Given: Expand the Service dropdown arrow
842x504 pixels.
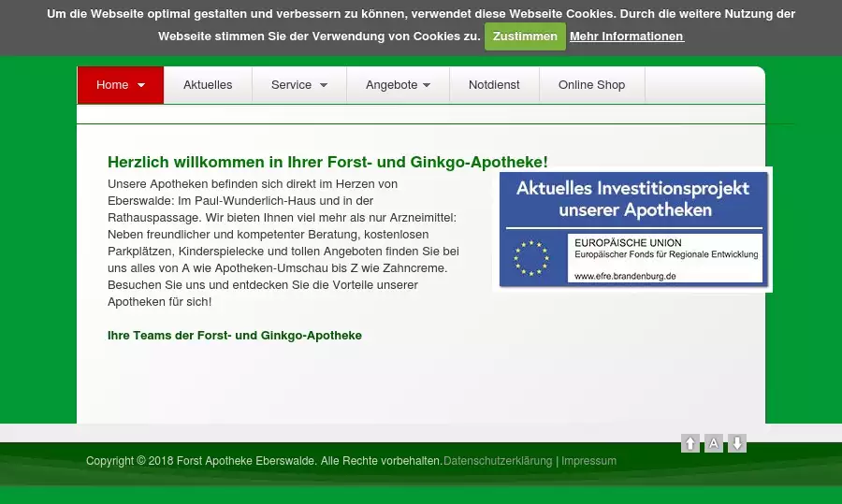Looking at the screenshot, I should (x=324, y=85).
